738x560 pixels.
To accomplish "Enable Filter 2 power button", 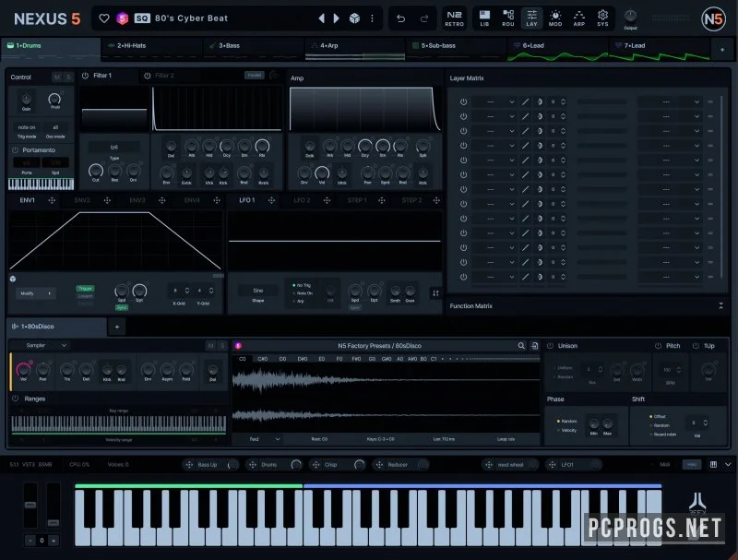I will (x=148, y=76).
